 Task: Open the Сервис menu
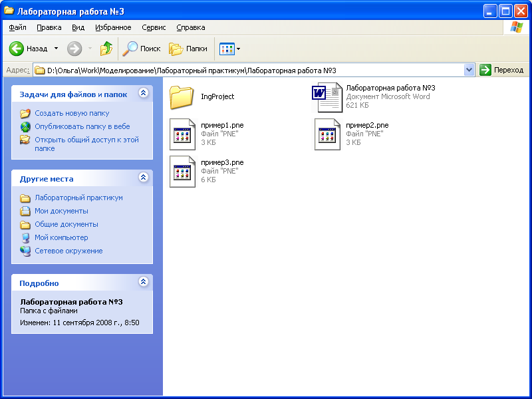(x=154, y=27)
